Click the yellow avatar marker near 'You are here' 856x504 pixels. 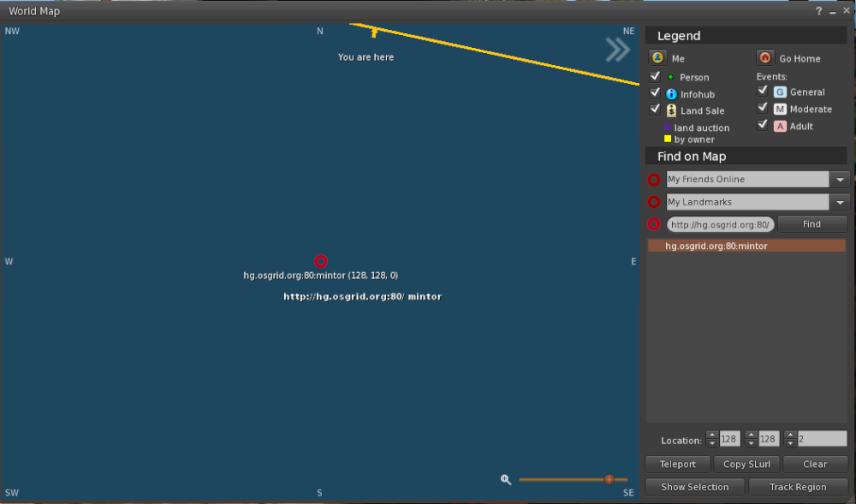tap(374, 33)
